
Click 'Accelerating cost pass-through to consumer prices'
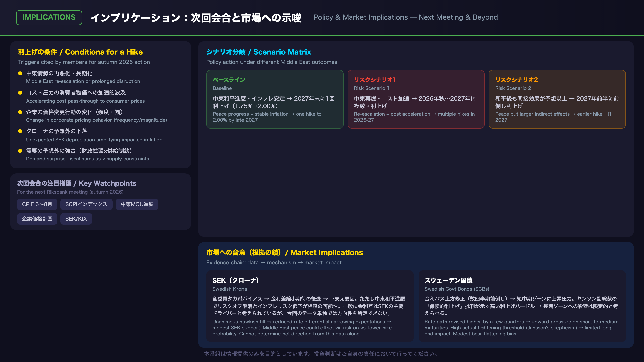pyautogui.click(x=86, y=101)
